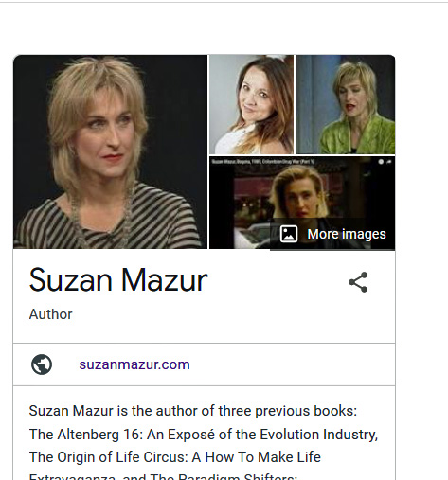Click the partially visible last description line

[x=163, y=476]
